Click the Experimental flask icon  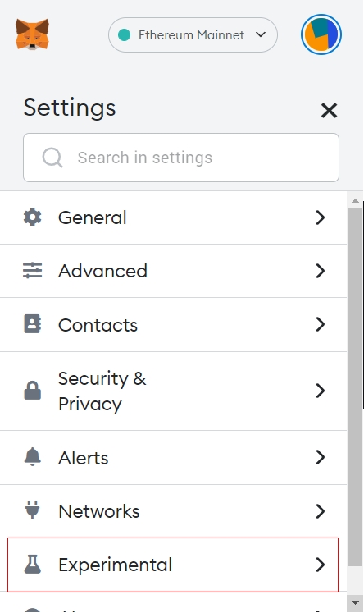[33, 564]
